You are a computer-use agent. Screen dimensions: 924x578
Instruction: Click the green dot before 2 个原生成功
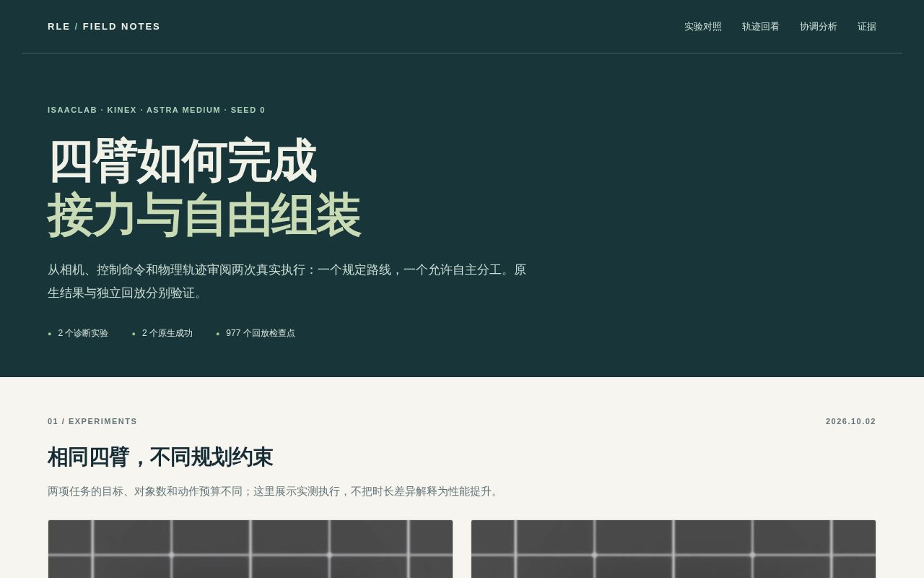point(134,334)
